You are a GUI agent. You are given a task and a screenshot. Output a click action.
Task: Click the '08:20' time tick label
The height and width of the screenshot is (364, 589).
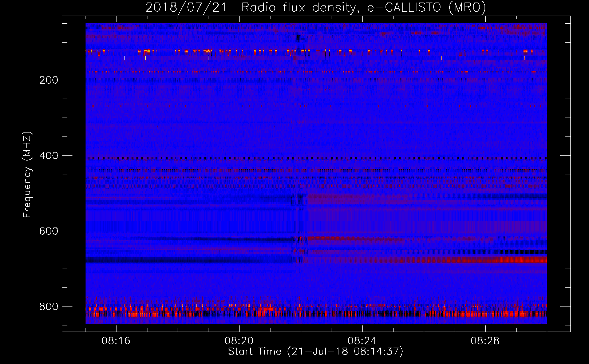point(239,341)
